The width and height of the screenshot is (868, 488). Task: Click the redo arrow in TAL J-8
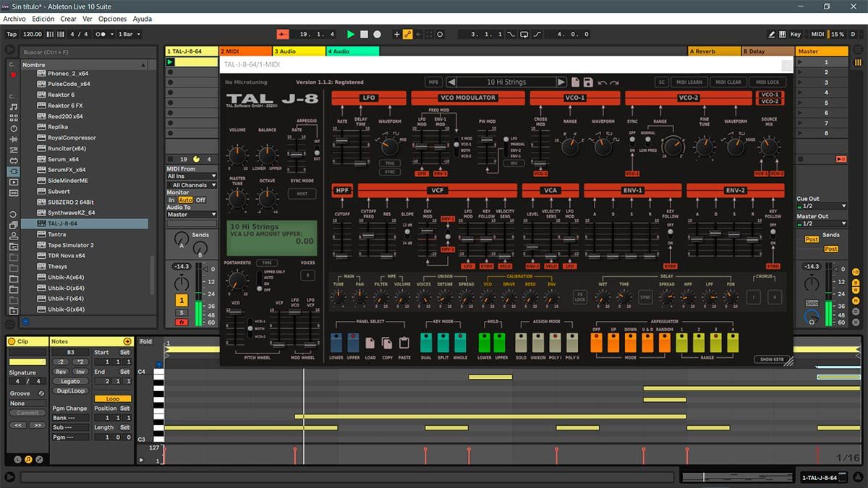(613, 83)
